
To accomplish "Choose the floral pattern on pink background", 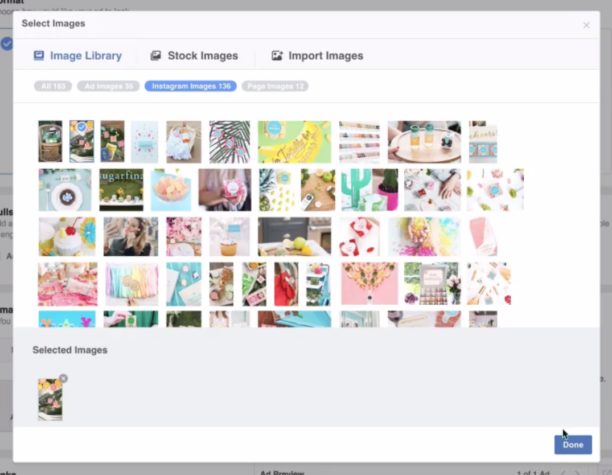I will point(370,284).
